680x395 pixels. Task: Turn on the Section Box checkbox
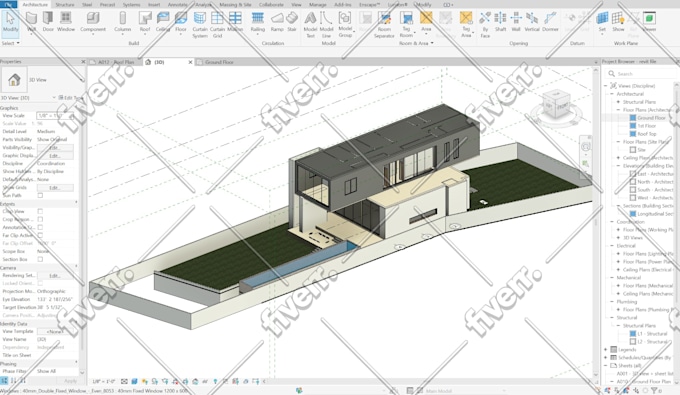point(40,259)
